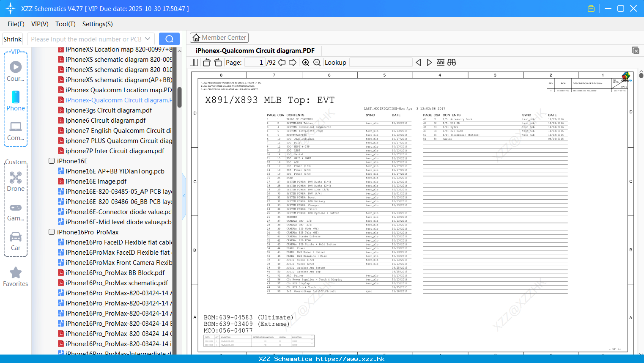Collapse the iPhone16Pro_ProMax tree folder
The image size is (644, 363).
click(52, 232)
